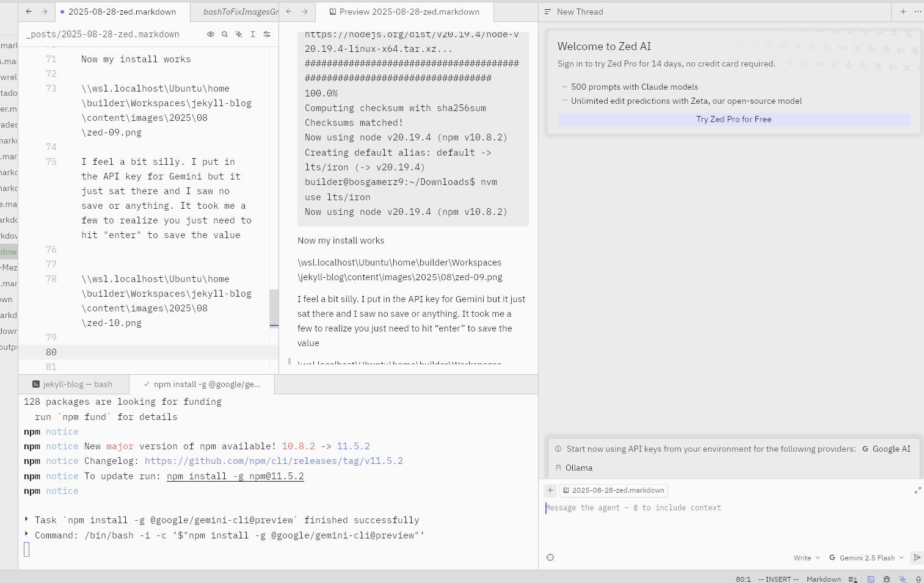Open editor controls sliders icon

(267, 34)
